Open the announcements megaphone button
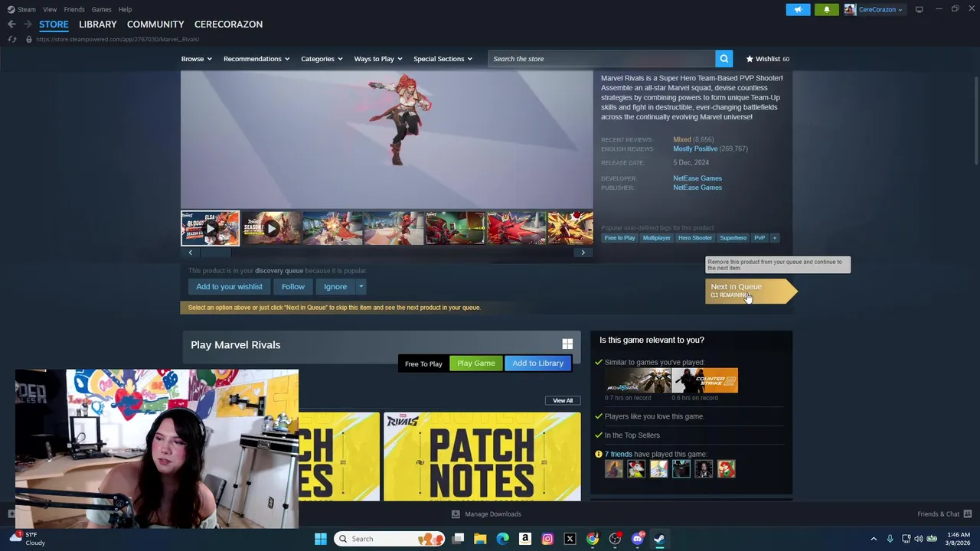 tap(798, 9)
